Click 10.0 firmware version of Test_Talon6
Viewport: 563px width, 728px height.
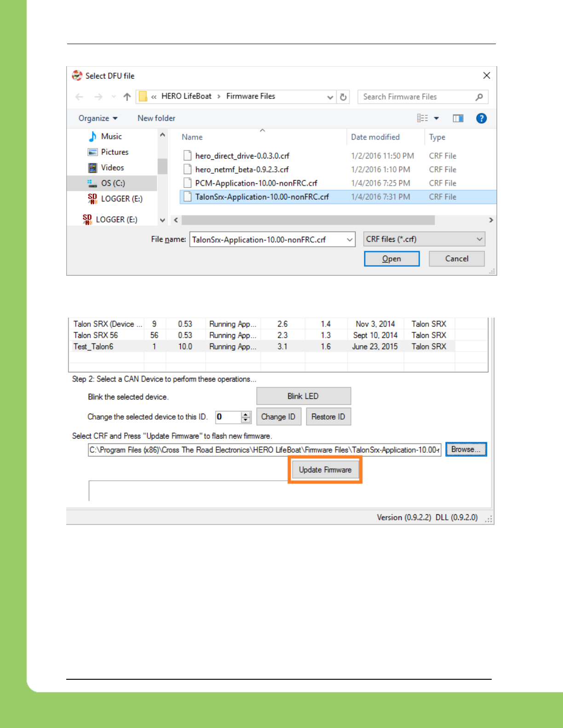(185, 347)
